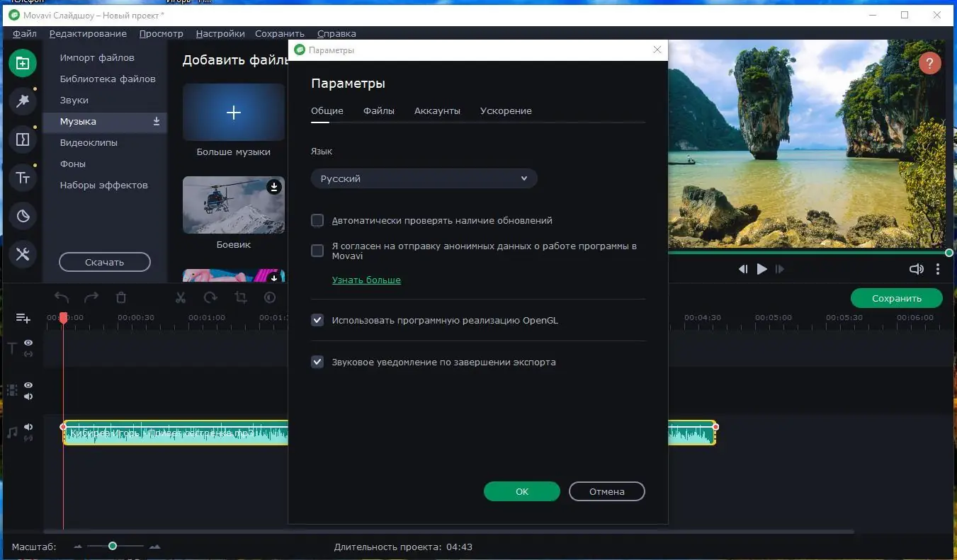Image resolution: width=957 pixels, height=560 pixels.
Task: Click the title track T icon
Action: coord(12,348)
